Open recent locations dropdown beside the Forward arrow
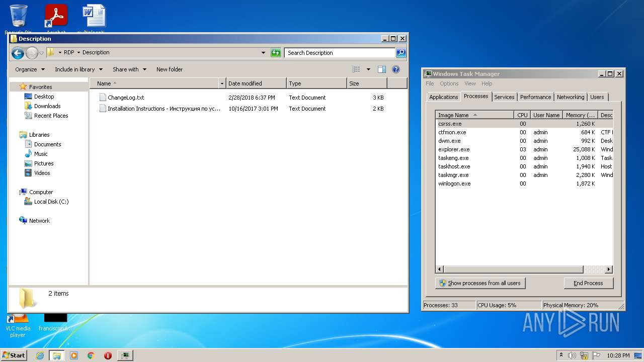The width and height of the screenshot is (644, 362). (41, 53)
